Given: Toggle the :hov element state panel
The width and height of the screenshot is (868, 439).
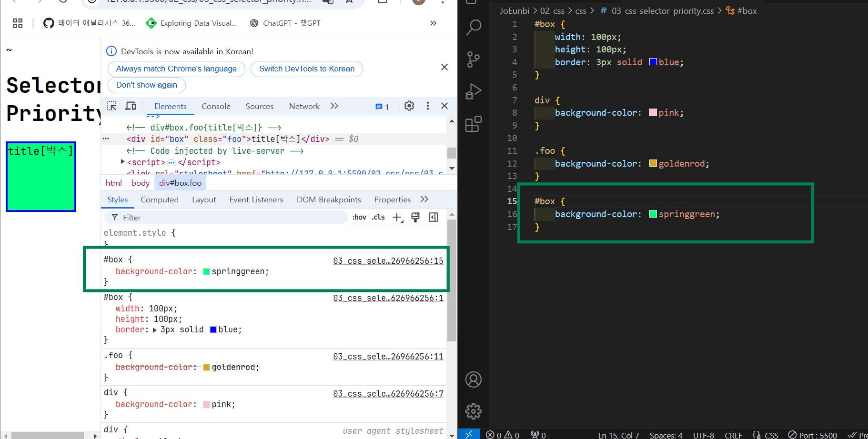Looking at the screenshot, I should (x=359, y=217).
